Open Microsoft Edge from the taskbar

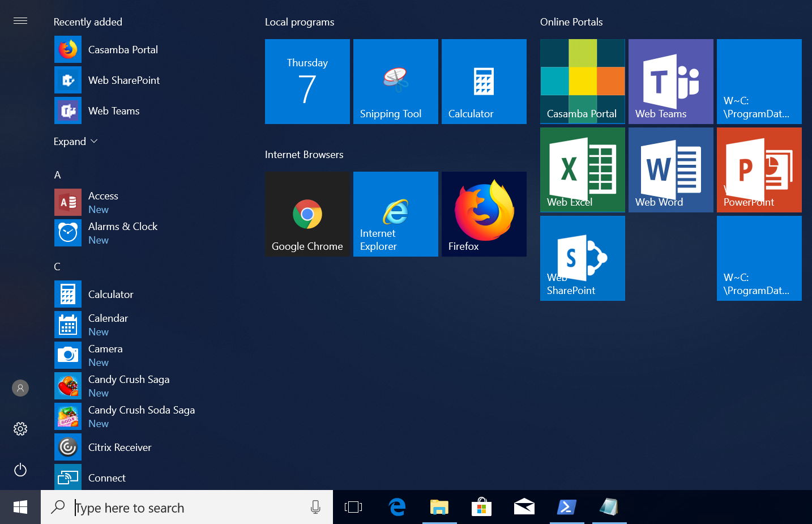click(397, 507)
